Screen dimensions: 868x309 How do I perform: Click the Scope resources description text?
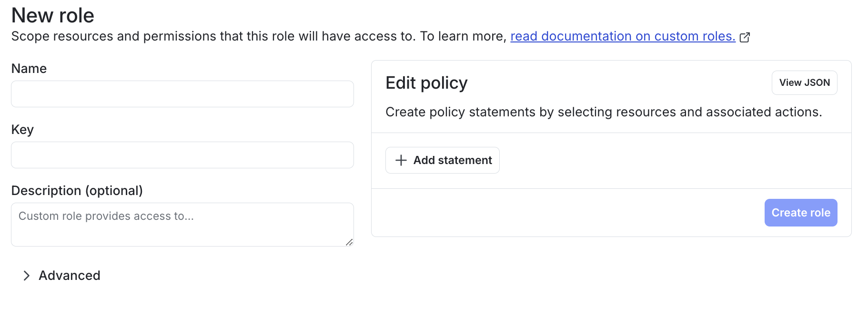click(x=258, y=36)
